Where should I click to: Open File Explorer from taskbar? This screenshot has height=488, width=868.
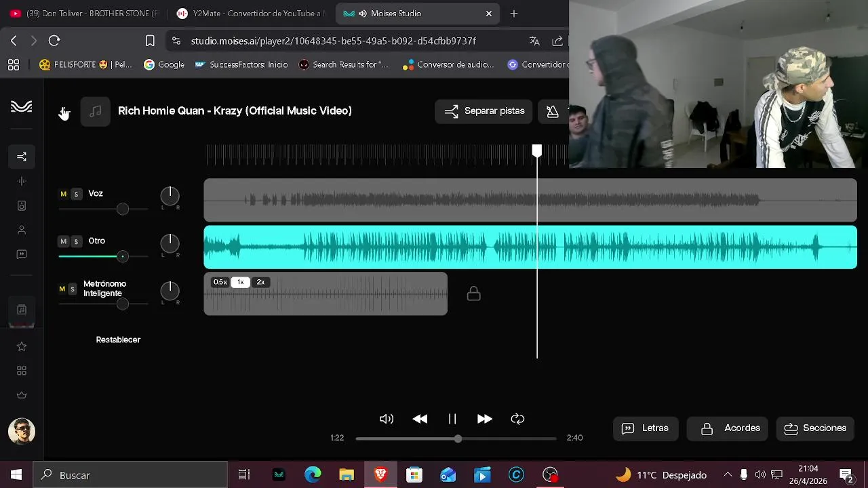pos(347,475)
